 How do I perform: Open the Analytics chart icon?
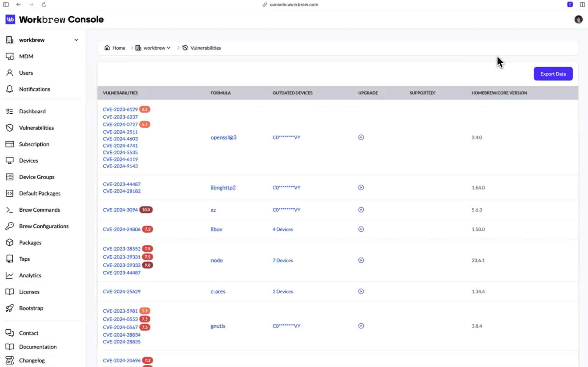click(9, 275)
